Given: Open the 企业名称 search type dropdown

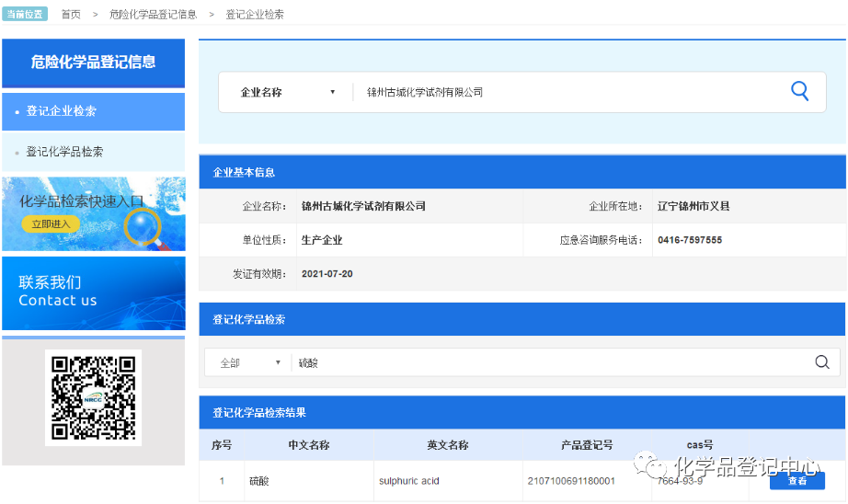Looking at the screenshot, I should point(288,93).
